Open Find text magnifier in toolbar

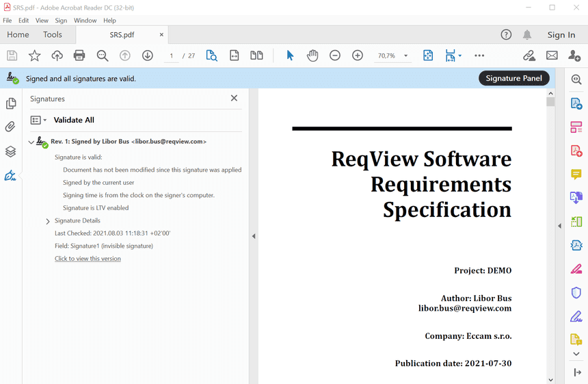[x=102, y=55]
